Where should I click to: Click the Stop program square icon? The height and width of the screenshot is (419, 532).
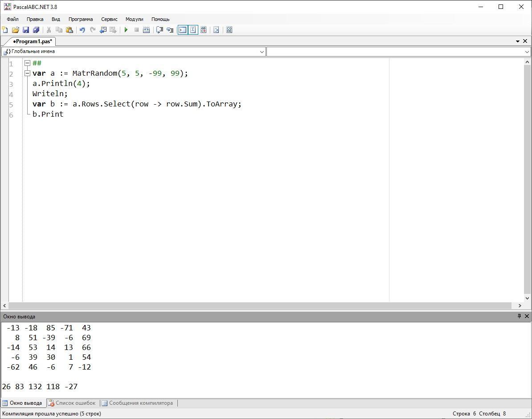[x=136, y=30]
